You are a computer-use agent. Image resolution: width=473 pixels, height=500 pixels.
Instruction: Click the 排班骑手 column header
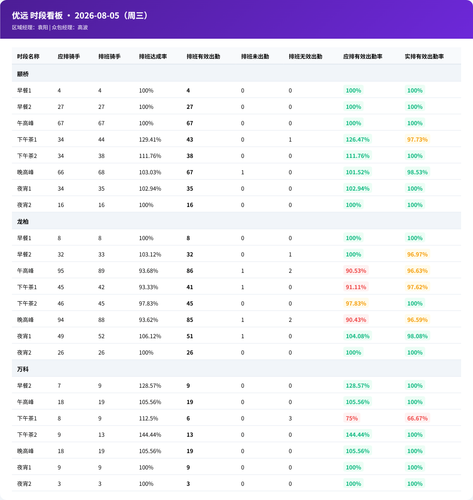click(109, 57)
